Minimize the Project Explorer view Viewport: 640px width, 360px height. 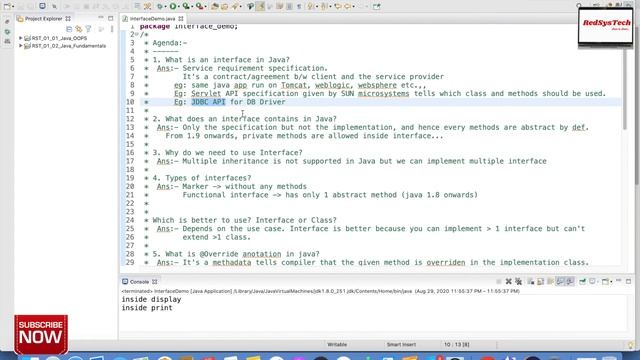click(101, 18)
